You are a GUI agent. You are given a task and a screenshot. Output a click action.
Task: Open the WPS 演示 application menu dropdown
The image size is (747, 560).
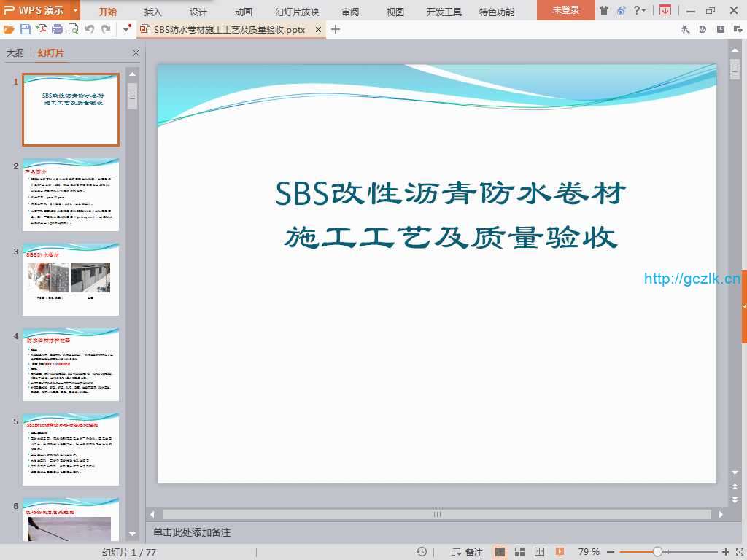point(75,11)
